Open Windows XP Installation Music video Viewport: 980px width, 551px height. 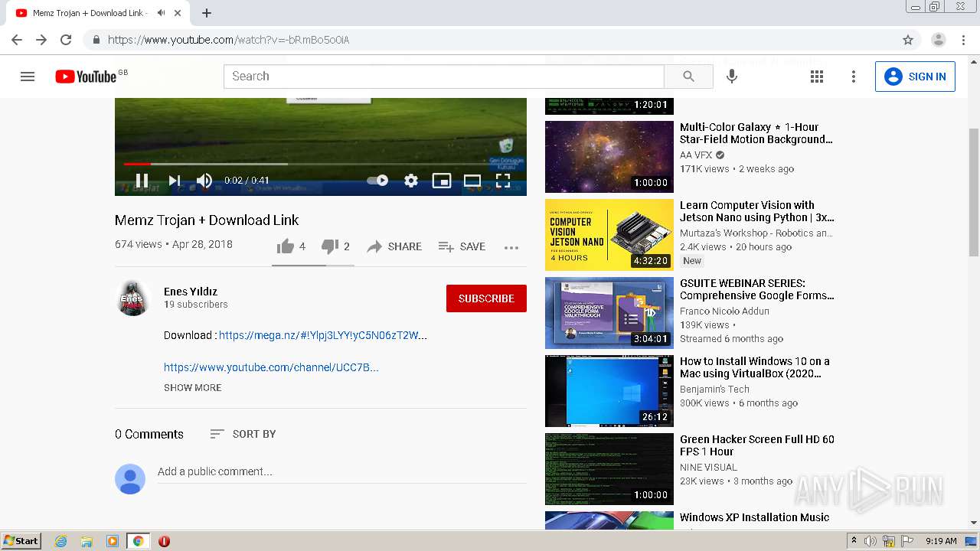755,517
